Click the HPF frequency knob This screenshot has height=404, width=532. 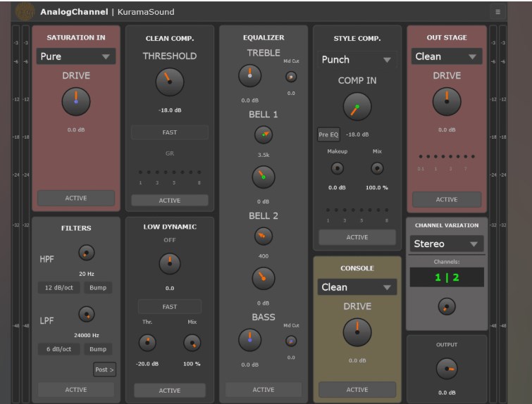[86, 253]
